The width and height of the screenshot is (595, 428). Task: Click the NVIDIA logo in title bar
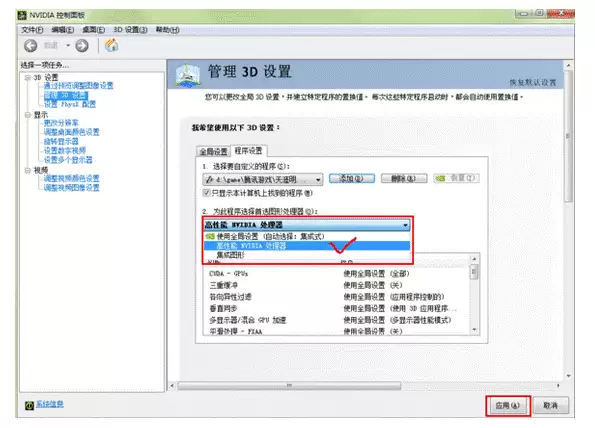(22, 15)
